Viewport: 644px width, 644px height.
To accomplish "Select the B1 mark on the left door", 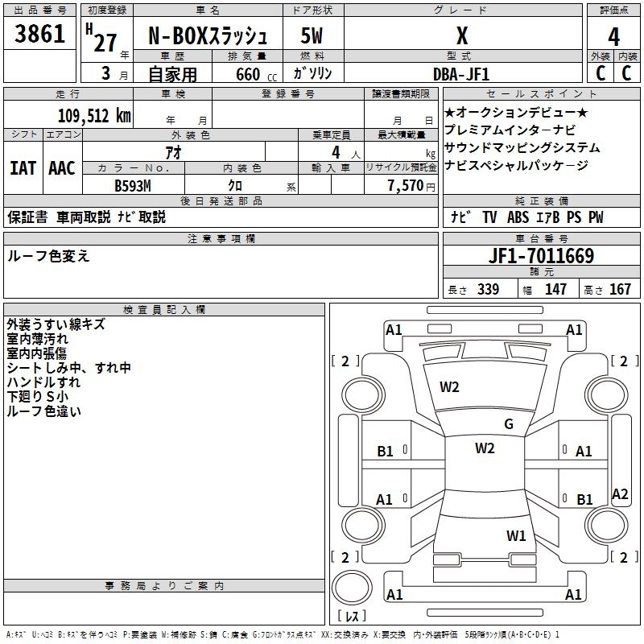I will [x=386, y=452].
